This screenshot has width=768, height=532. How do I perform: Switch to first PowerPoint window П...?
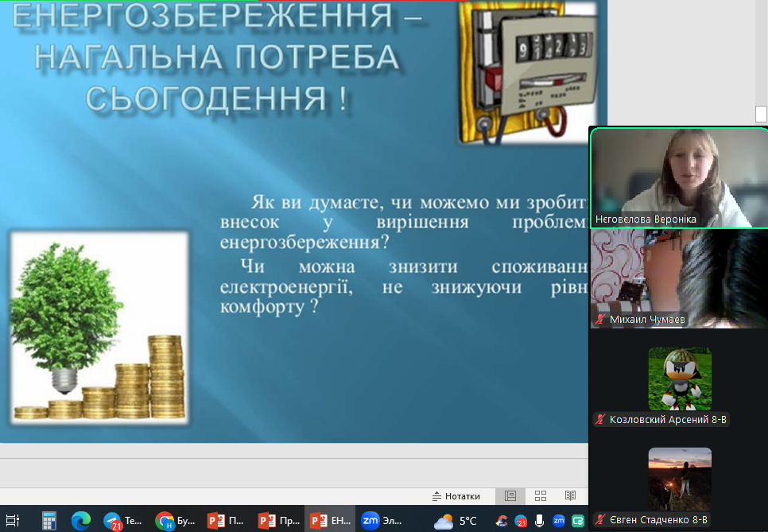pos(227,520)
